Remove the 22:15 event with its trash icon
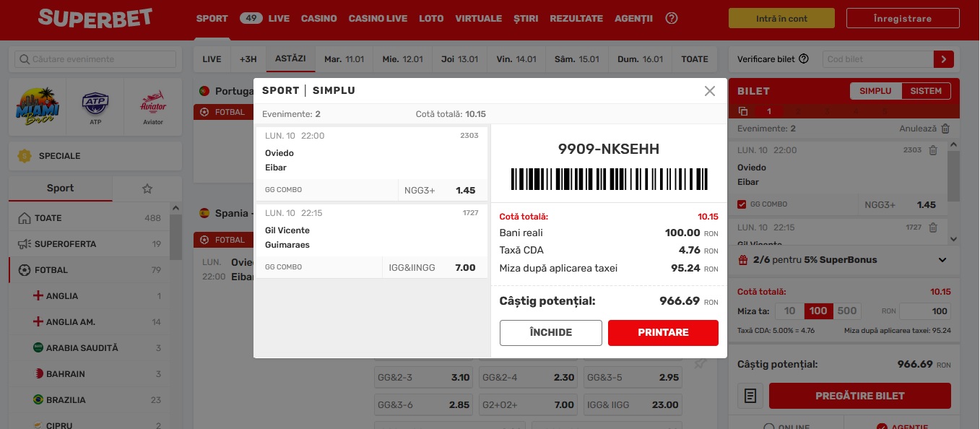Image resolution: width=980 pixels, height=429 pixels. [933, 227]
